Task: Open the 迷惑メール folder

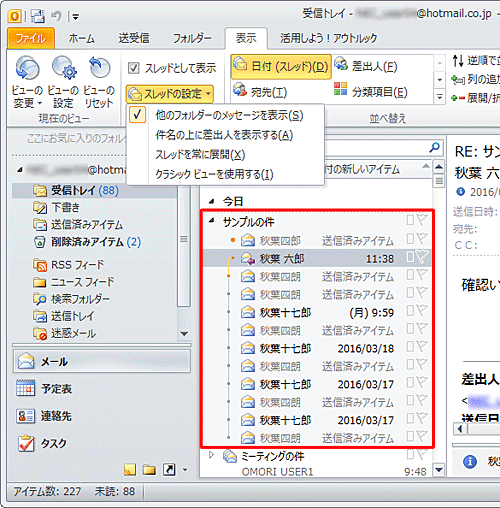Action: point(64,333)
